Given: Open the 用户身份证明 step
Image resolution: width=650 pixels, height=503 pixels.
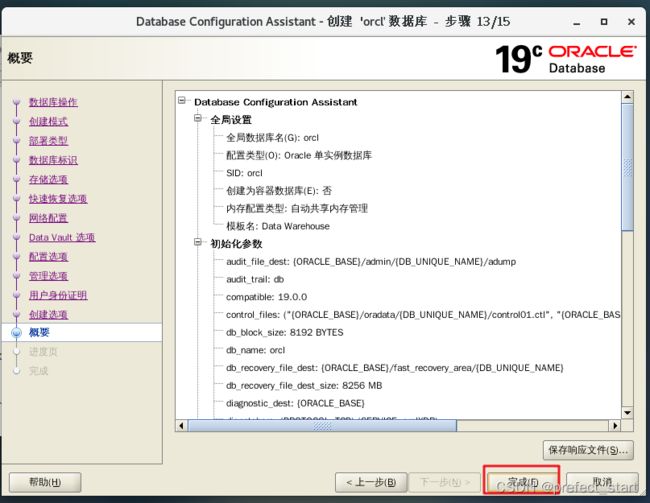Looking at the screenshot, I should (58, 295).
